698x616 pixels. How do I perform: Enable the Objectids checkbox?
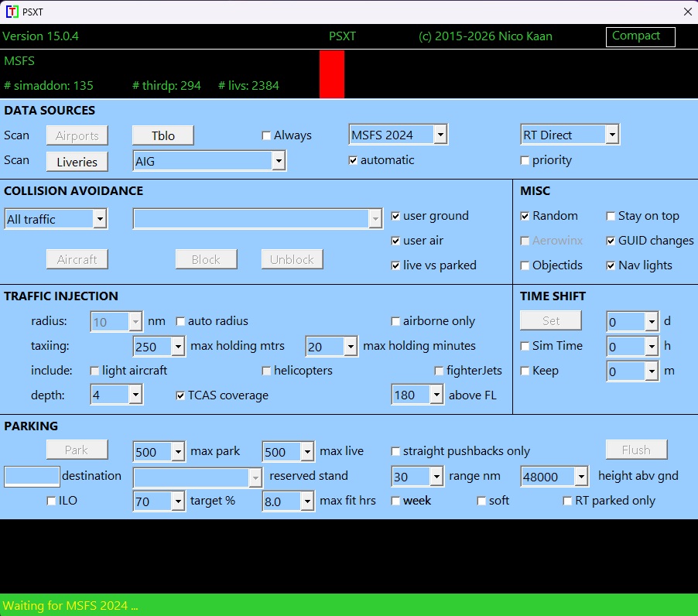pyautogui.click(x=525, y=265)
